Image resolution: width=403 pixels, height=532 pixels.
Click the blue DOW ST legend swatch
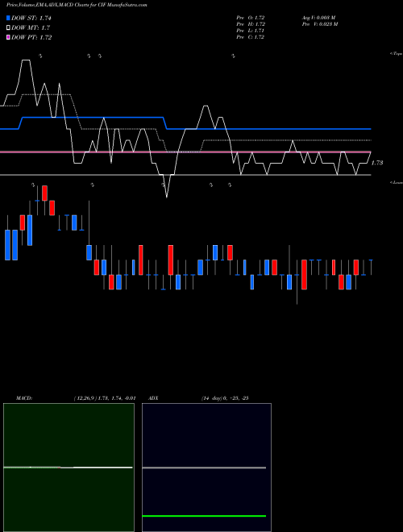click(8, 18)
